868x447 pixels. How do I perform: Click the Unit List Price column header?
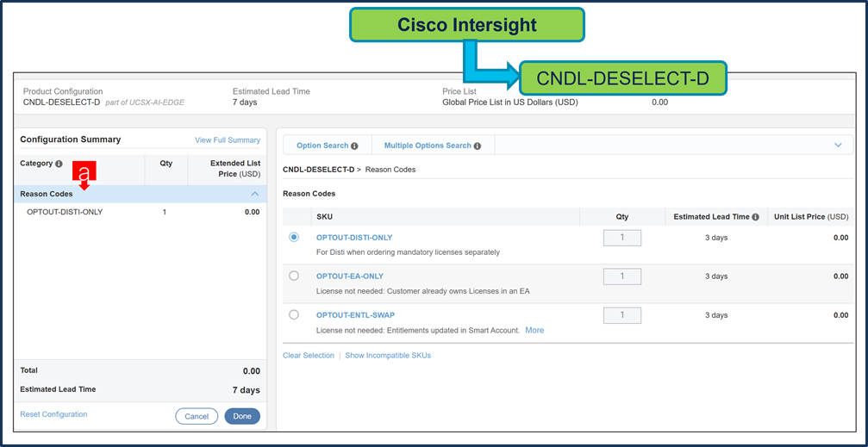pos(812,217)
